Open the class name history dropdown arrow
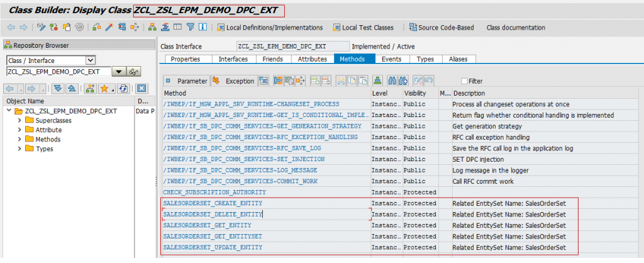The image size is (644, 263). tap(118, 72)
